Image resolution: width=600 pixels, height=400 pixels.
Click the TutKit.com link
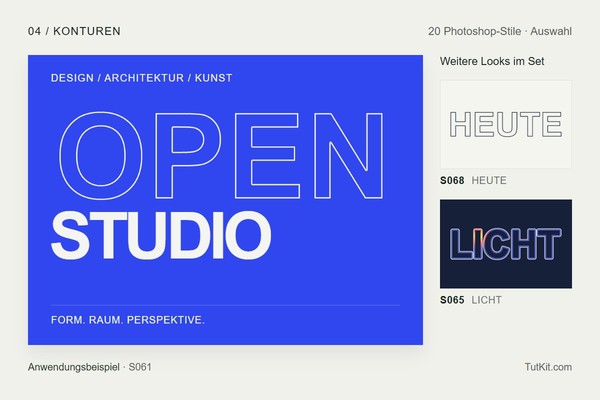[x=548, y=367]
